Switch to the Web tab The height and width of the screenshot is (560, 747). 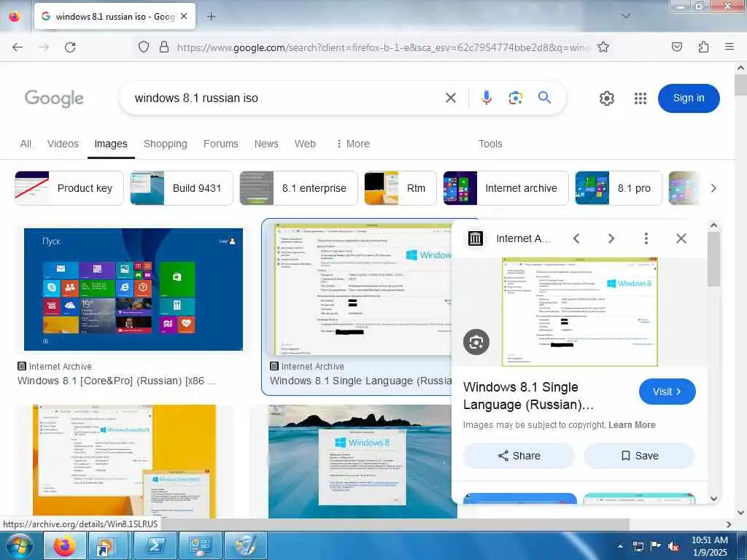coord(305,144)
